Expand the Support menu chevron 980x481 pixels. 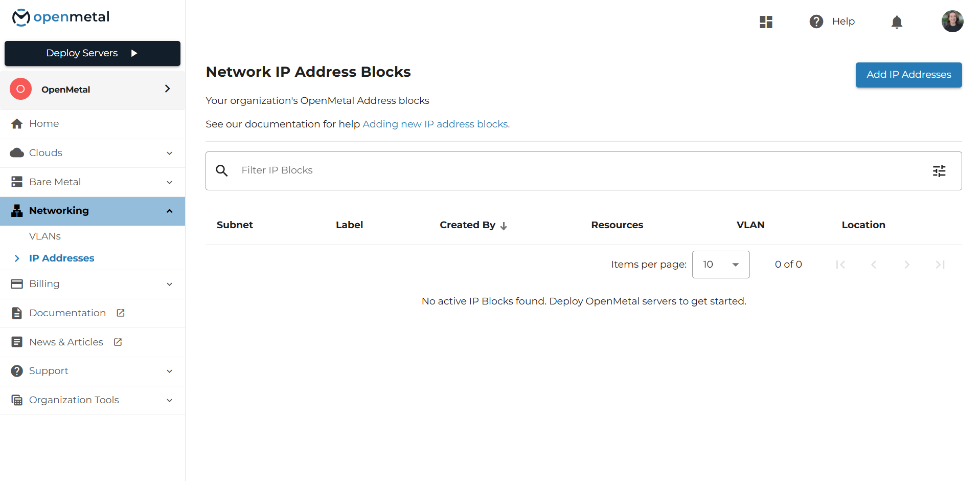(x=170, y=371)
